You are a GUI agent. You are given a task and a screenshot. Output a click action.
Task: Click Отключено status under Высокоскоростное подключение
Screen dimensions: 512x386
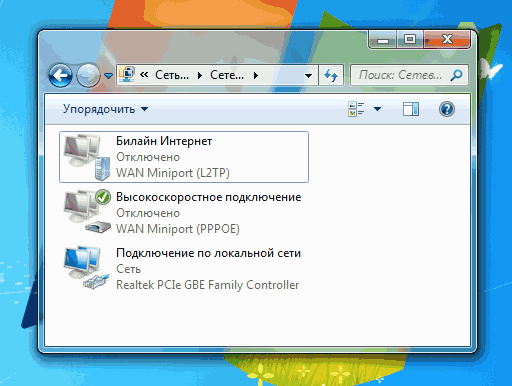tap(148, 213)
